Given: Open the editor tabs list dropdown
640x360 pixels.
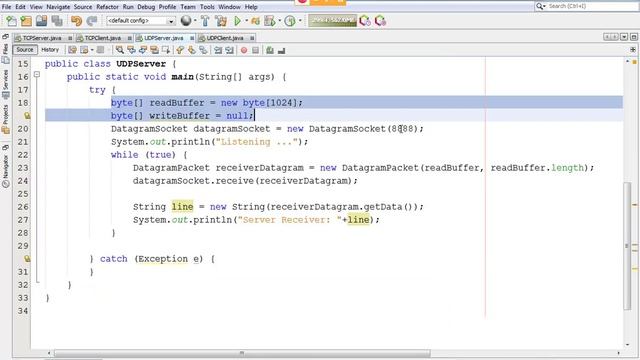Looking at the screenshot, I should tap(624, 37).
